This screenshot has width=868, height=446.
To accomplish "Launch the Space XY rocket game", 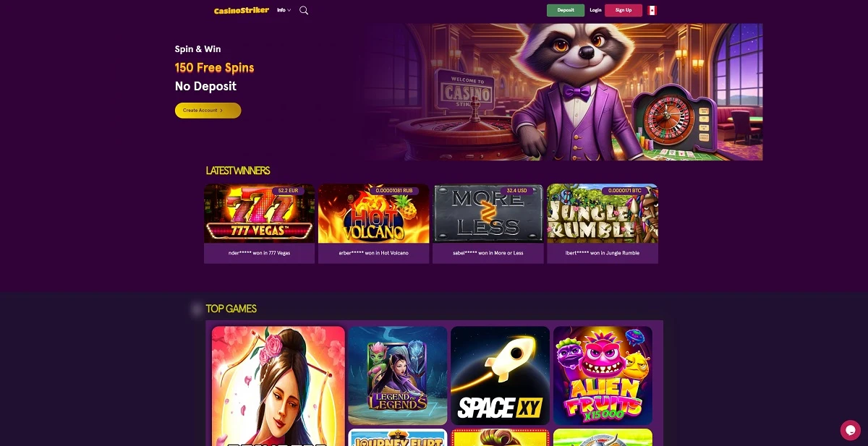I will coord(500,376).
